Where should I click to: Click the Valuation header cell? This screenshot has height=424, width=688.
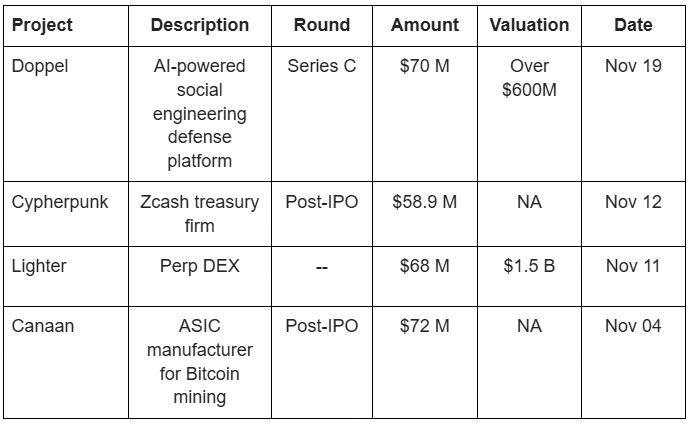(x=529, y=25)
